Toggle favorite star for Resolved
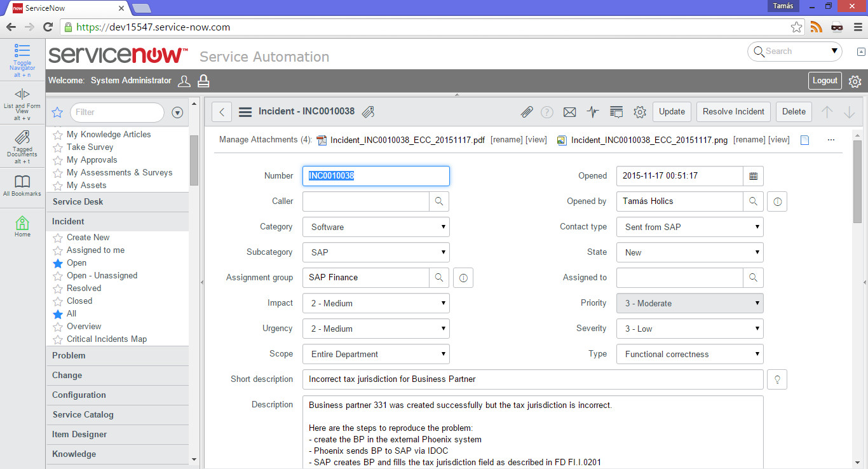 pos(58,289)
